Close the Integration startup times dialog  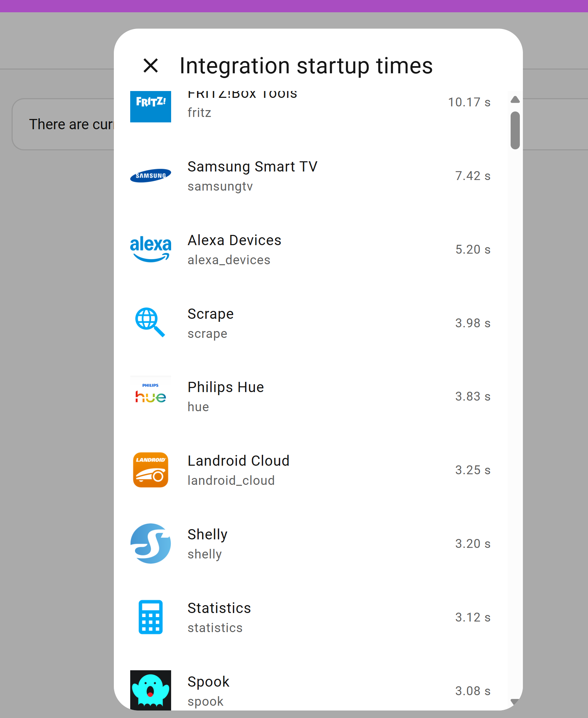point(151,65)
